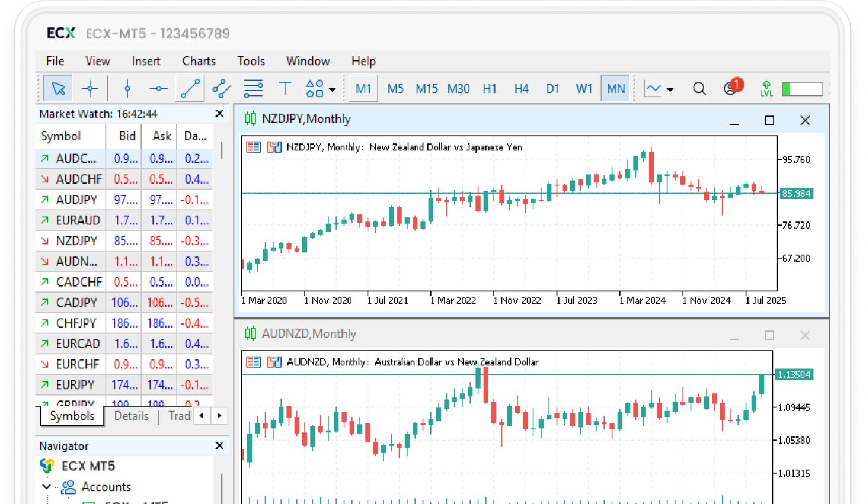This screenshot has width=866, height=504.
Task: Click the AUDNZD price label 1.13504
Action: (x=795, y=374)
